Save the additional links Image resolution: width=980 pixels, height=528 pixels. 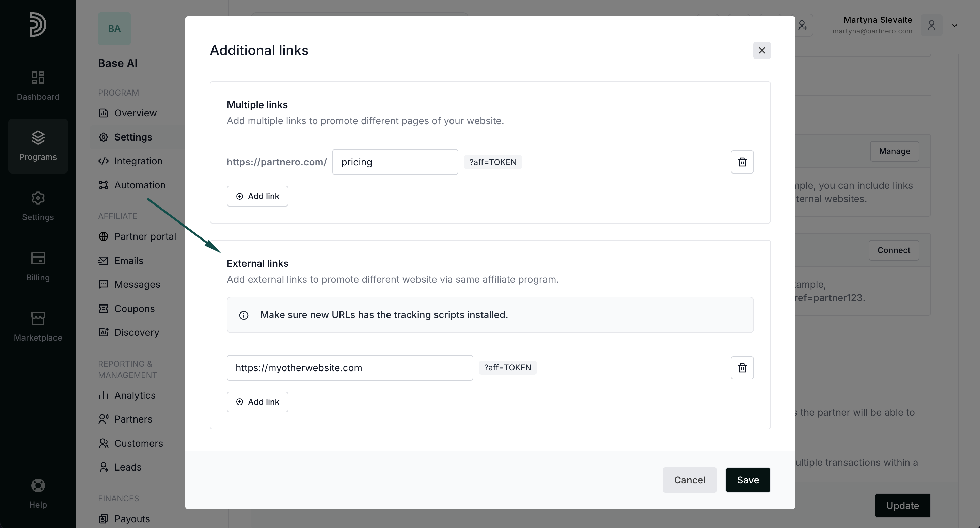[747, 480]
